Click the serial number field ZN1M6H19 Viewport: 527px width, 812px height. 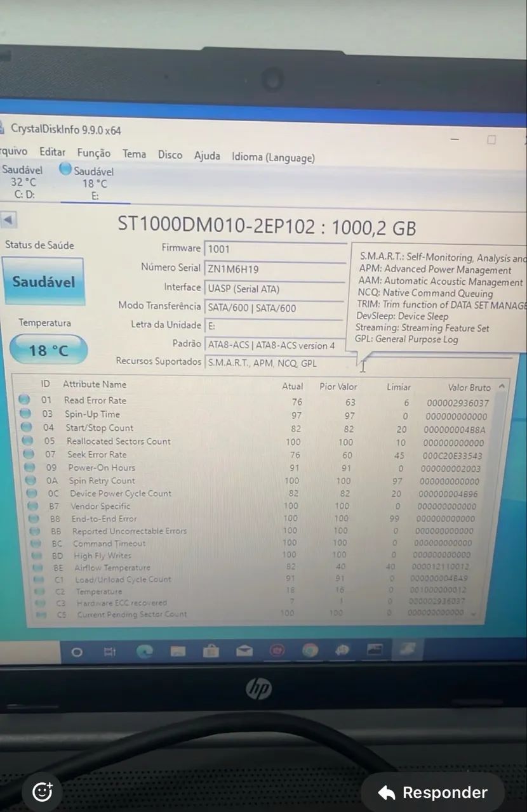point(275,269)
